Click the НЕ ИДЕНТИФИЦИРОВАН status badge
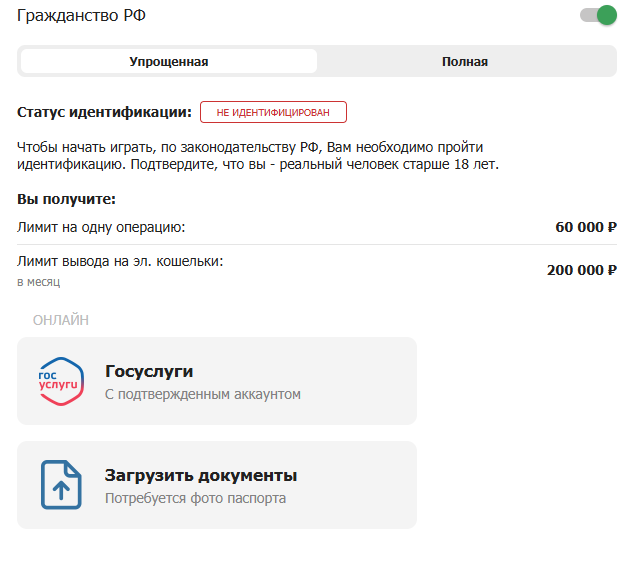Image resolution: width=641 pixels, height=582 pixels. point(273,112)
